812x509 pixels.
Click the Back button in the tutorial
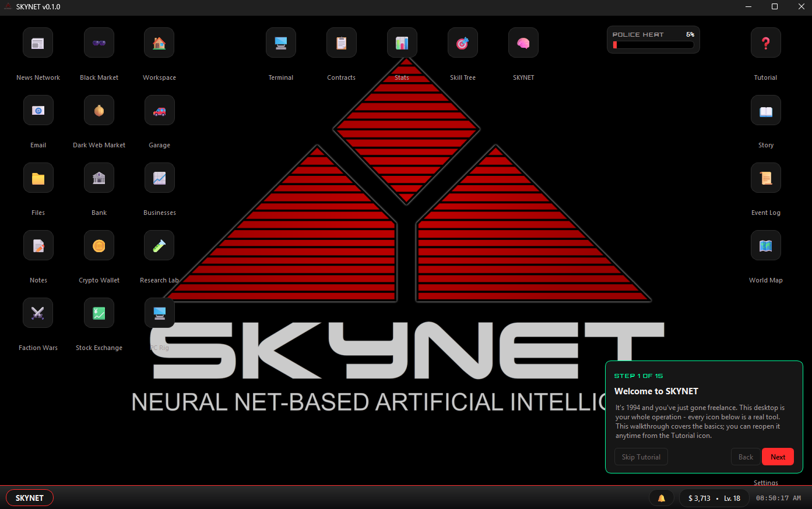746,457
